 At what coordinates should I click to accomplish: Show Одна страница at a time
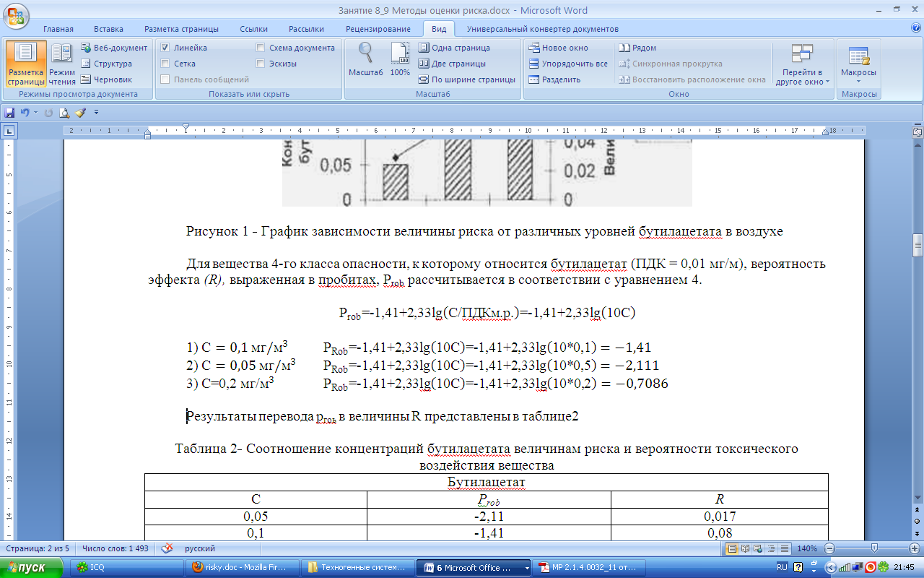coord(455,48)
